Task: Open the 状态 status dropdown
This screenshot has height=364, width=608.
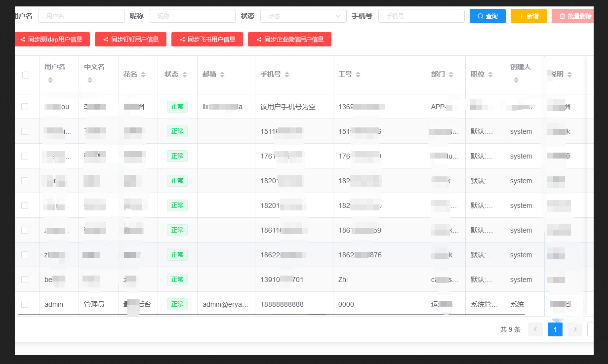Action: 303,16
